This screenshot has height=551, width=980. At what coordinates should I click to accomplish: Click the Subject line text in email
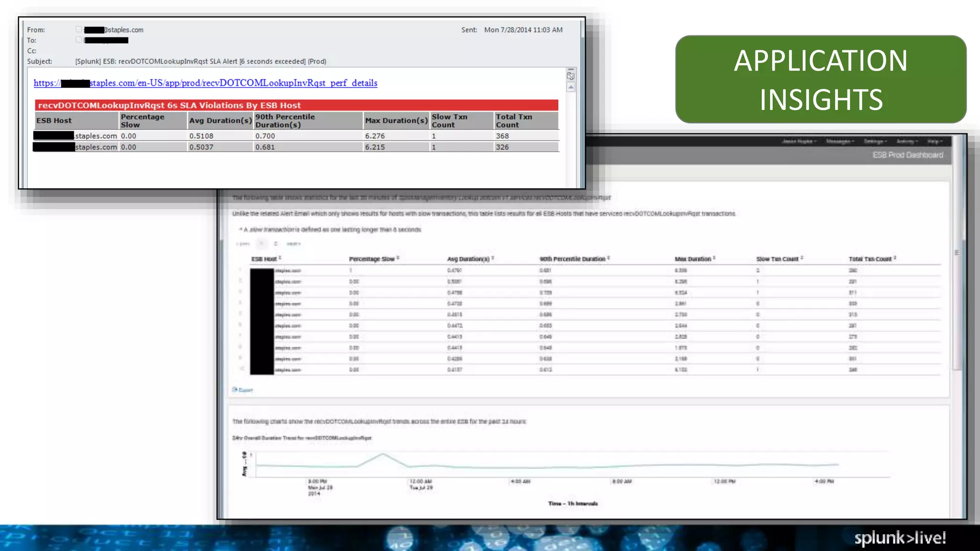pyautogui.click(x=200, y=61)
